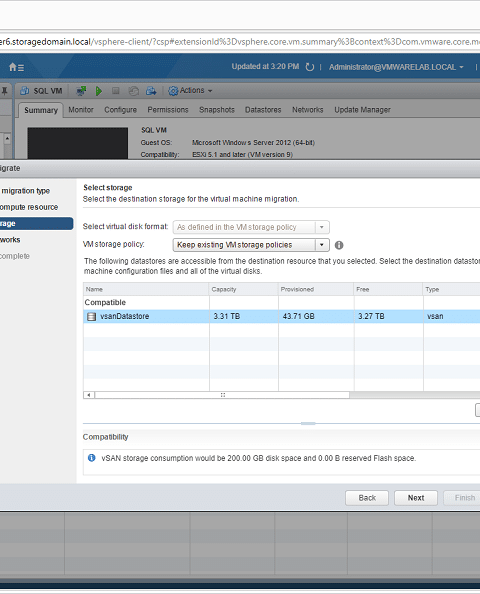480x594 pixels.
Task: Click the vSAN storage consumption message text
Action: click(x=259, y=458)
